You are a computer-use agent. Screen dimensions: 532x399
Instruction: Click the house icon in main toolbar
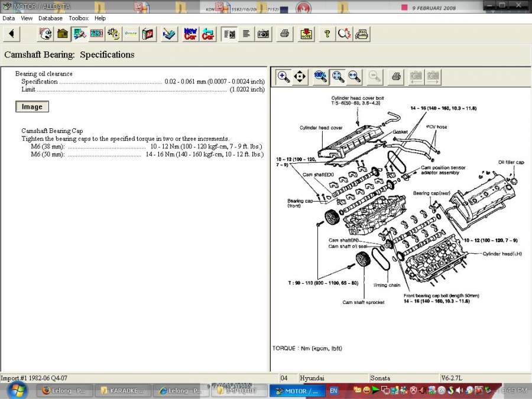pos(63,34)
